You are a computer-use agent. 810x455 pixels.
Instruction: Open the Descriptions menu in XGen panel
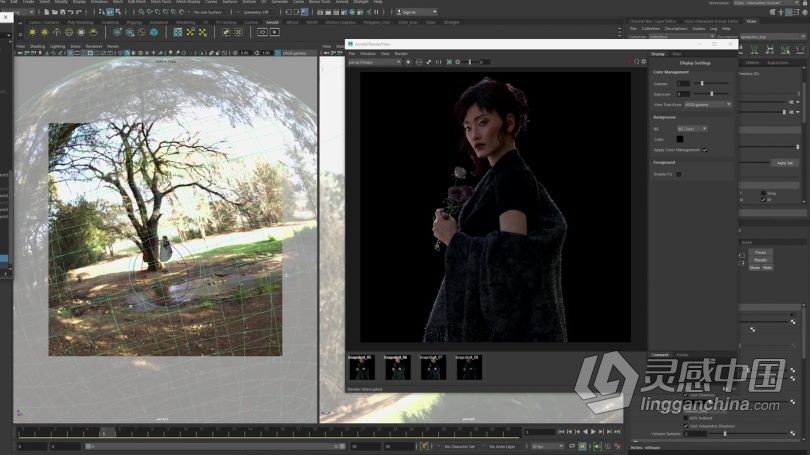(x=676, y=28)
